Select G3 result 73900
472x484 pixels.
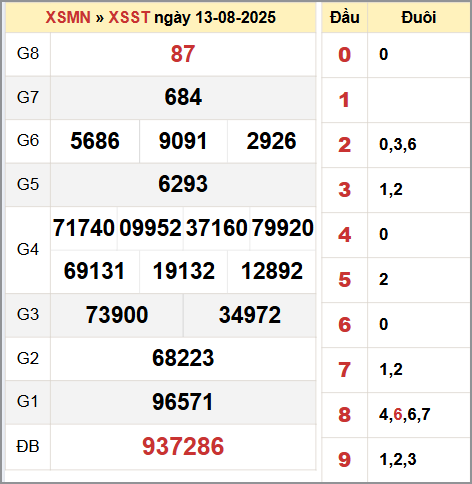pos(117,315)
